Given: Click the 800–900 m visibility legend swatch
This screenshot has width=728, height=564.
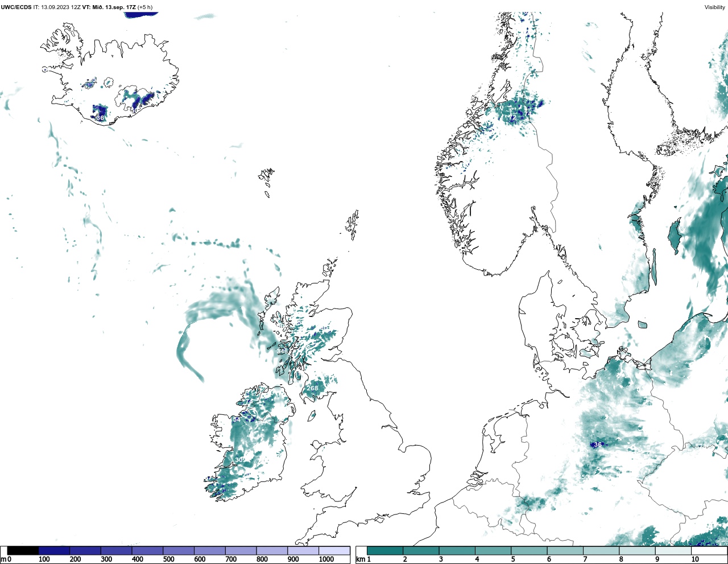Looking at the screenshot, I should pyautogui.click(x=271, y=550).
